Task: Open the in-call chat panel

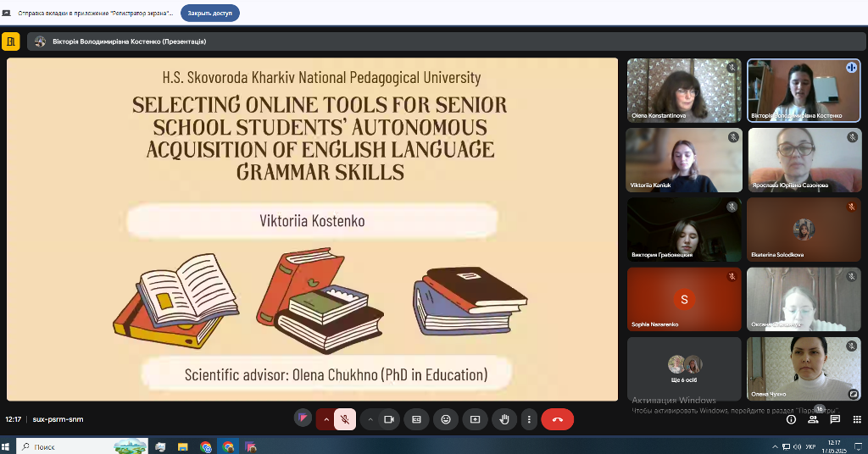Action: 835,420
